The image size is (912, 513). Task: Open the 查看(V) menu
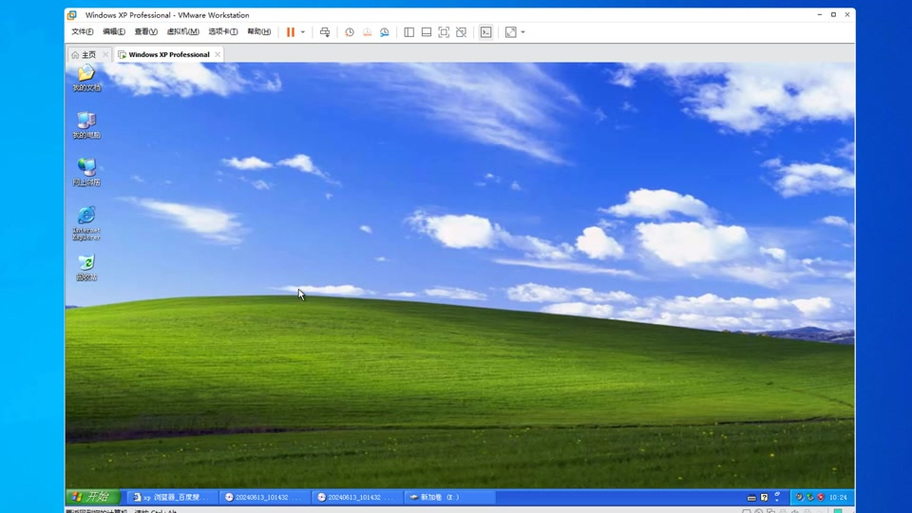pyautogui.click(x=146, y=31)
